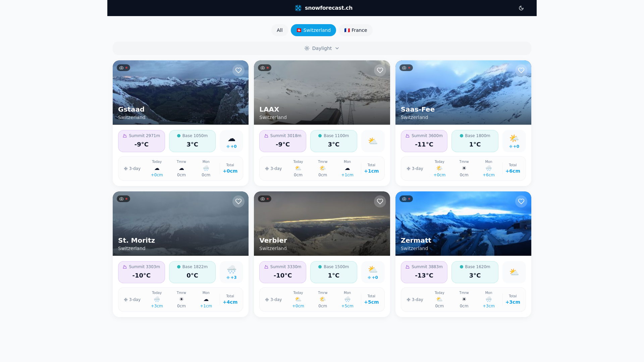The width and height of the screenshot is (644, 362).
Task: Click Gstaad's Monday snow forecast icon
Action: point(206,168)
